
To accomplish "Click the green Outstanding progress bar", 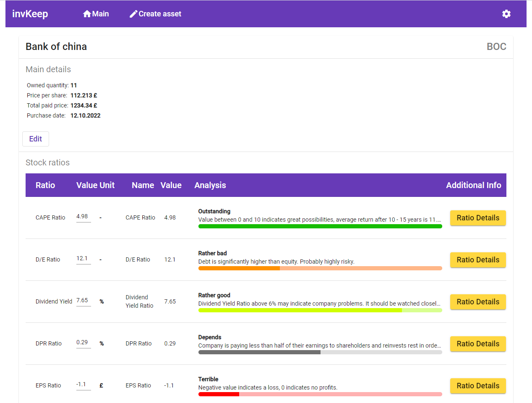I will 320,226.
